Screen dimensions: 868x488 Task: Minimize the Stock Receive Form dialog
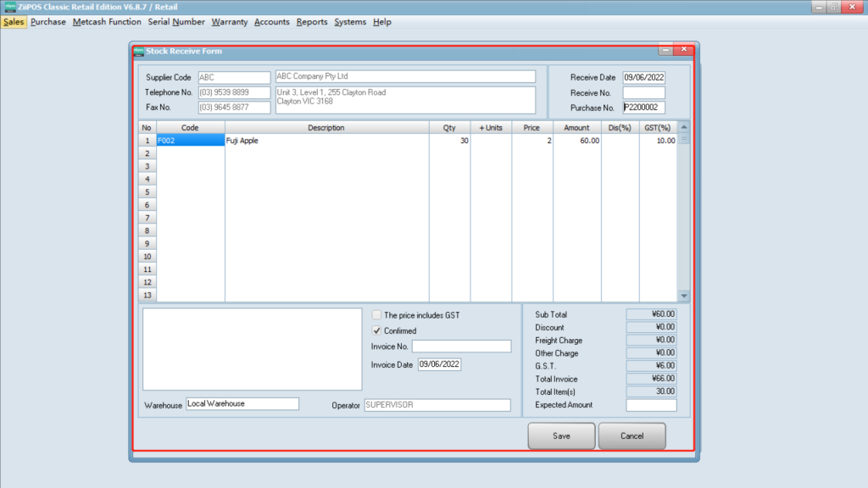666,50
